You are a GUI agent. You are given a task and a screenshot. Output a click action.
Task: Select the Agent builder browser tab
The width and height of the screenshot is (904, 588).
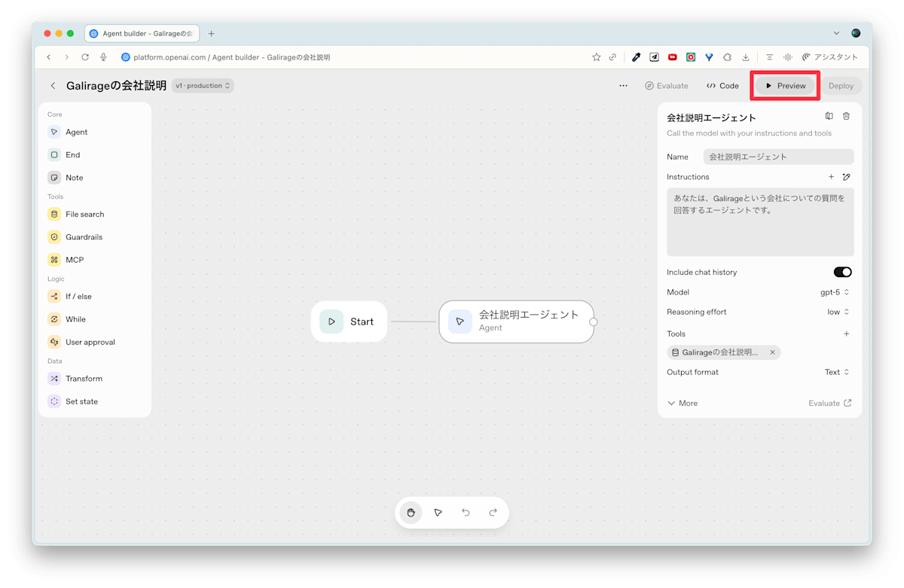tap(142, 34)
